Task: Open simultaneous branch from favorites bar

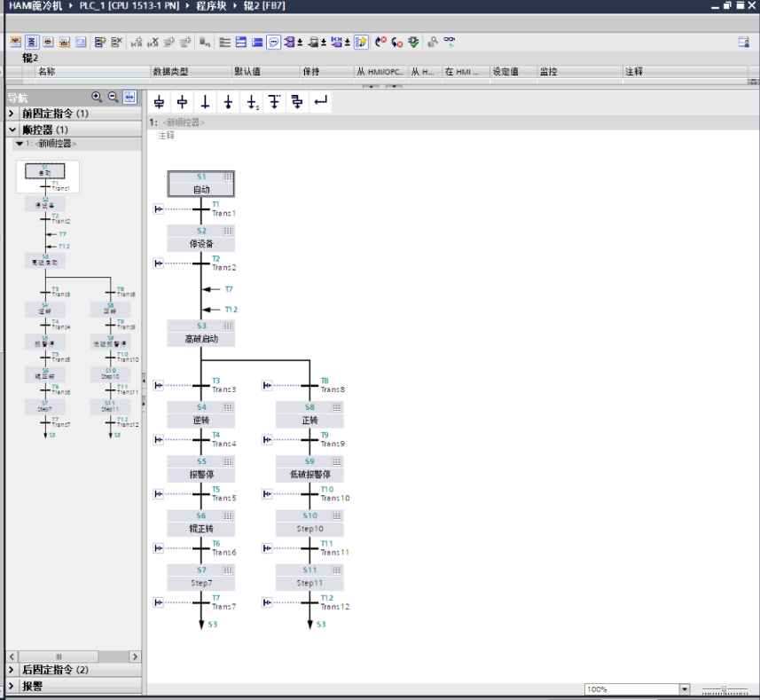Action: pyautogui.click(x=297, y=102)
